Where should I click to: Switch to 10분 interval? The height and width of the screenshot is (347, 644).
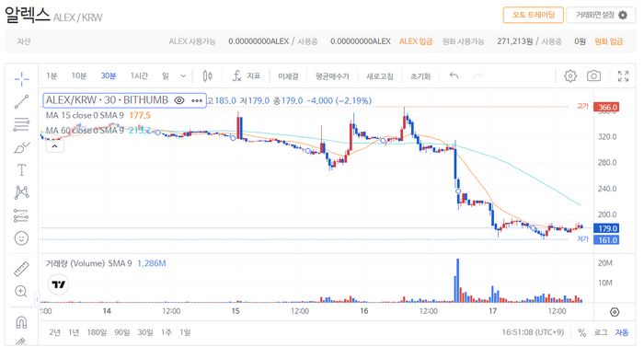click(x=79, y=76)
